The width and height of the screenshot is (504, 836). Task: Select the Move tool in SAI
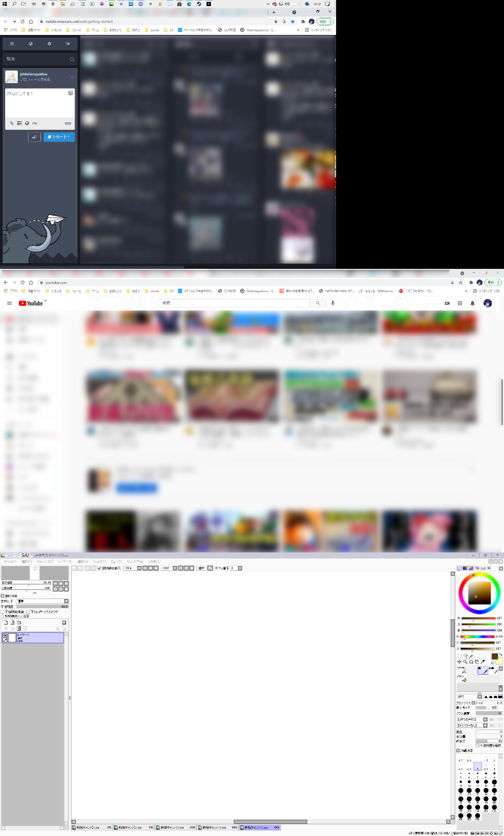coord(459,662)
